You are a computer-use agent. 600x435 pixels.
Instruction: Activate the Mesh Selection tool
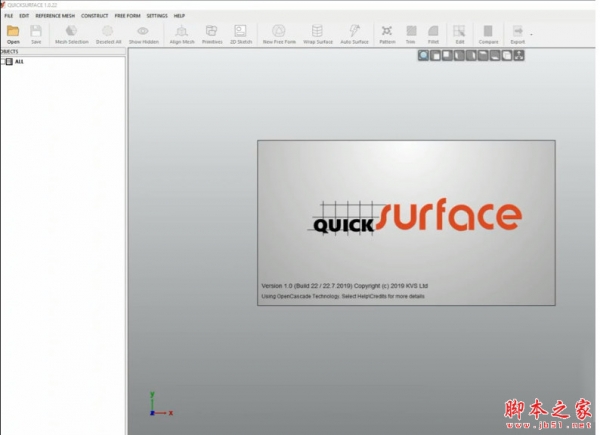[x=72, y=34]
